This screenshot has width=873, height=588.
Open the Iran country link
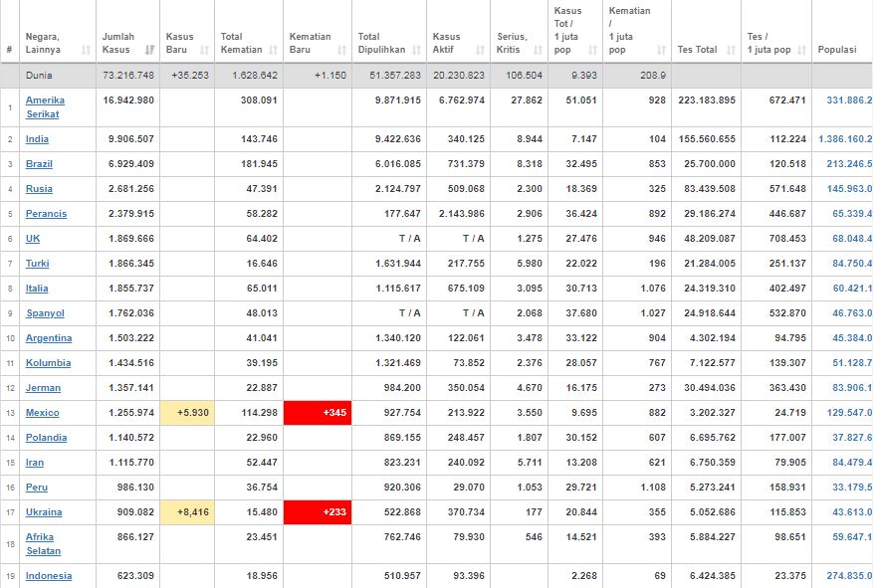[35, 463]
